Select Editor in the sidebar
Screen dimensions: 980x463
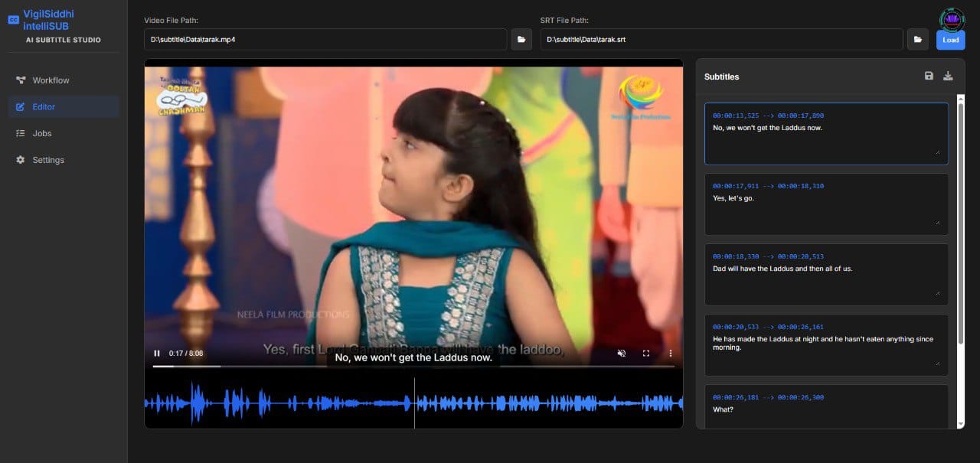(44, 107)
